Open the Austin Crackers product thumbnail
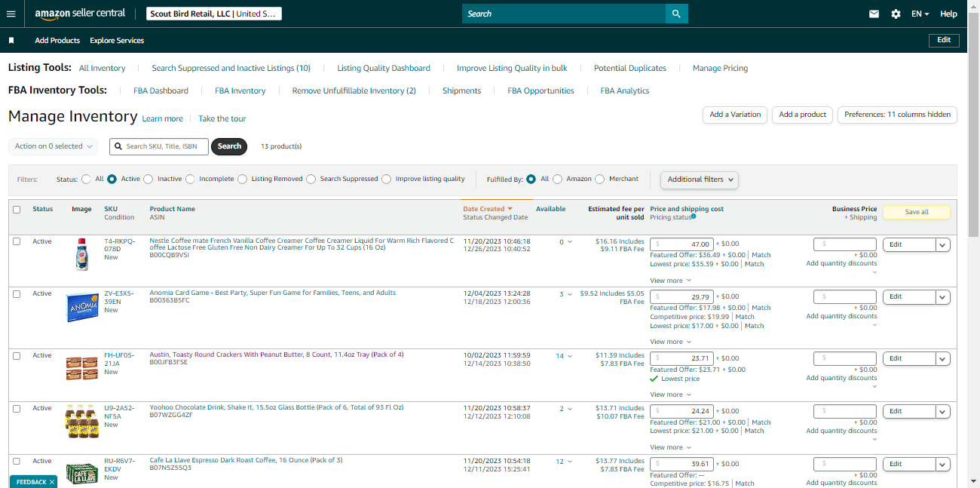 click(x=81, y=367)
